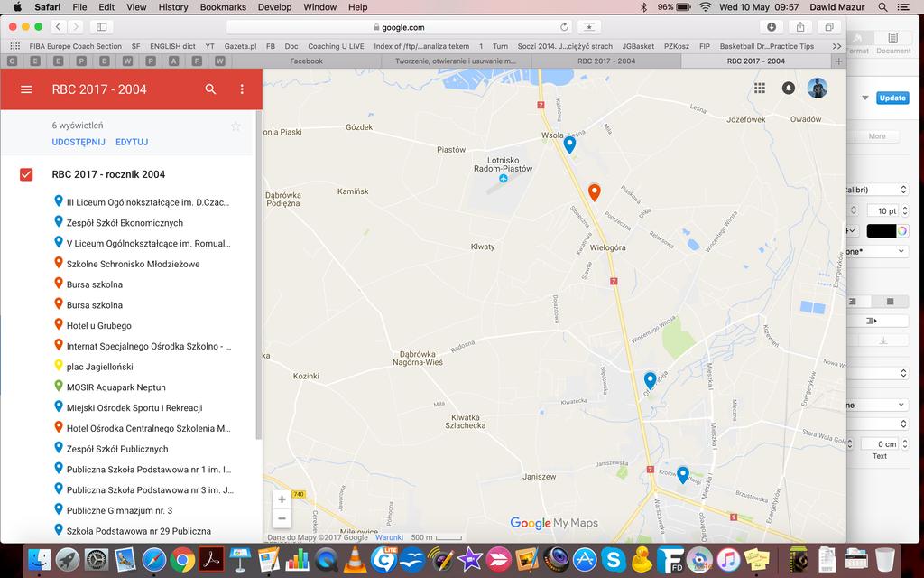Go forward in Safari
This screenshot has height=578, width=924.
[x=75, y=26]
